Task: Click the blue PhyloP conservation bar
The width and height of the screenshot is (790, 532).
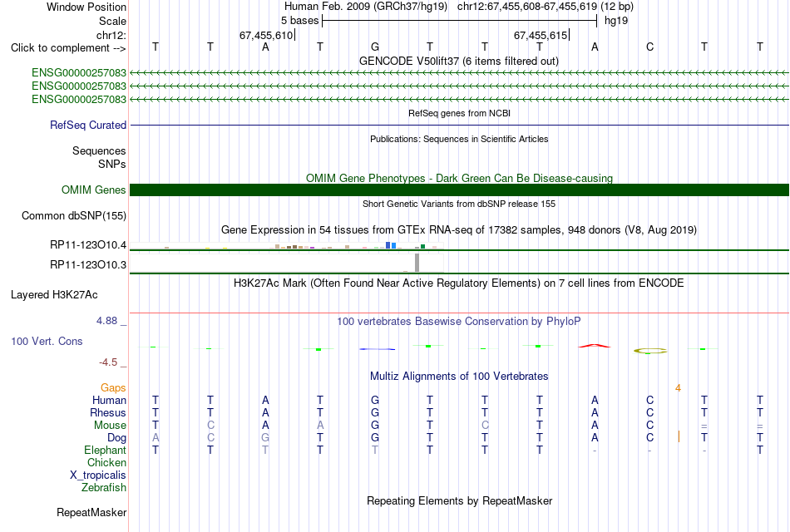Action: (378, 348)
